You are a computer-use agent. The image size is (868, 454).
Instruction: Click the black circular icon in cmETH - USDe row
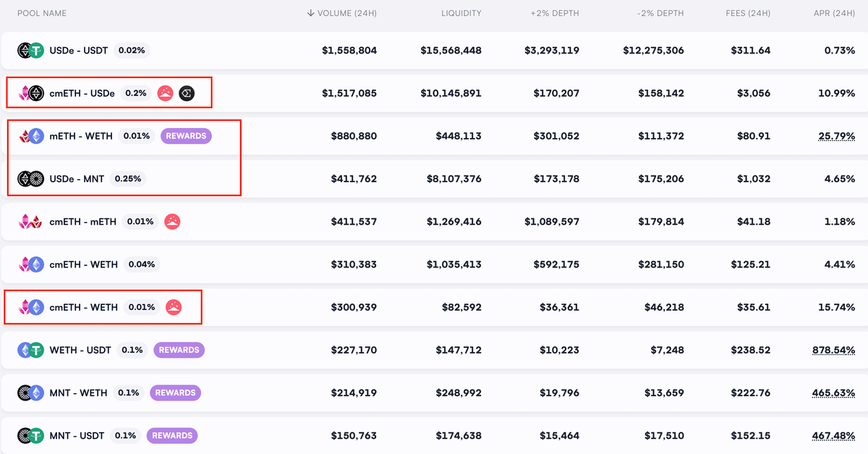(x=187, y=93)
